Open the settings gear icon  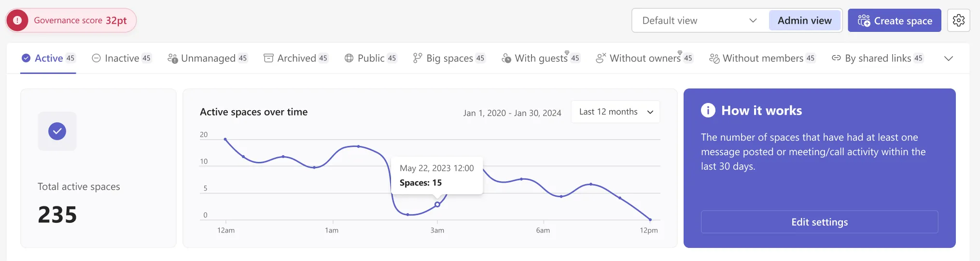958,20
